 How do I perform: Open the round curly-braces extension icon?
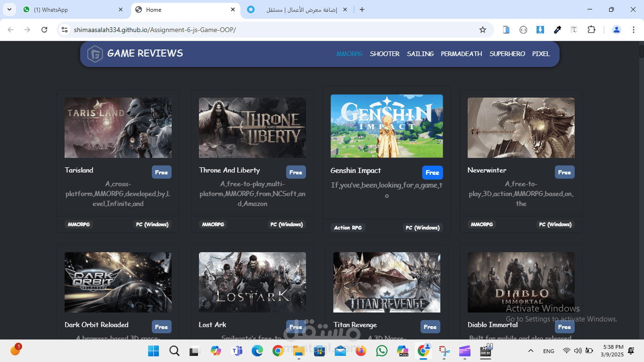pos(523,30)
